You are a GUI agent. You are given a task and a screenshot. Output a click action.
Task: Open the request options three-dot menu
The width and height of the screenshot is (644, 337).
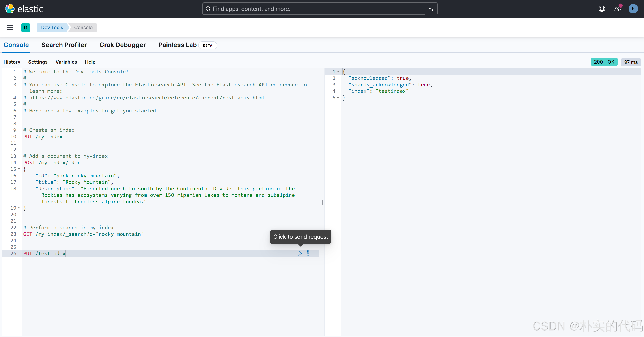308,253
